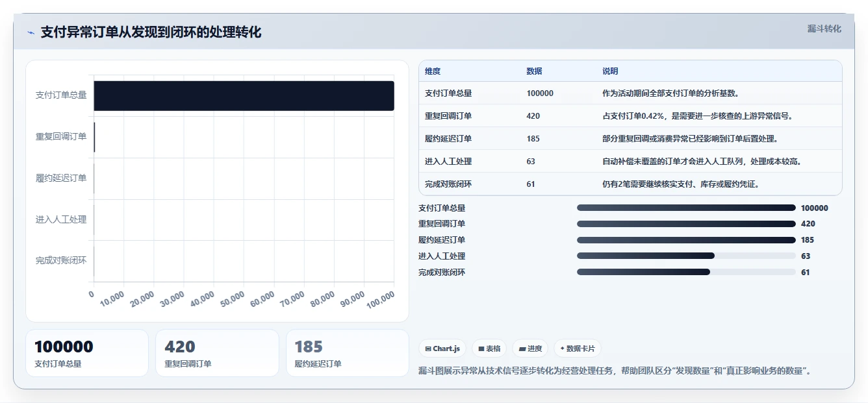Click the 重复回调订单 cell in the table
The width and height of the screenshot is (868, 403).
point(448,116)
